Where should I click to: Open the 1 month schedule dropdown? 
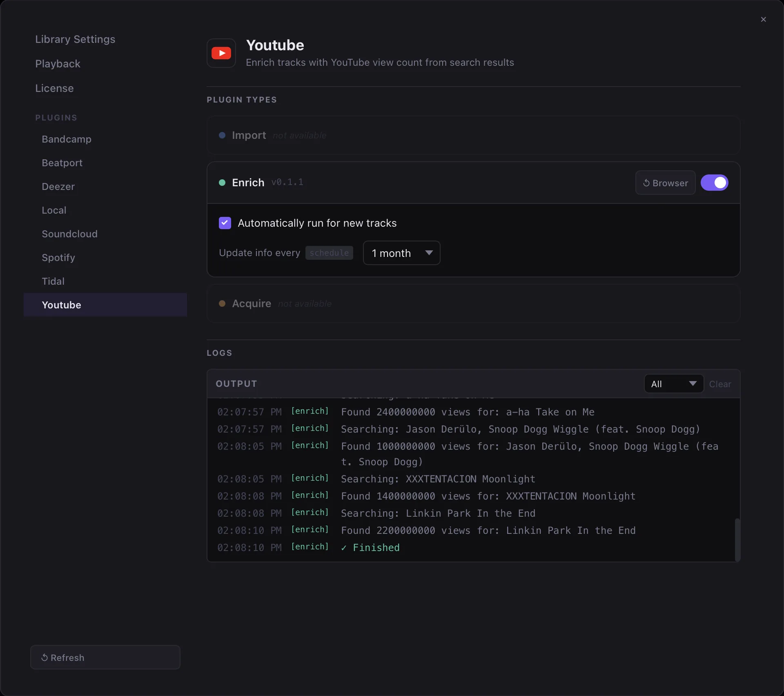coord(401,253)
